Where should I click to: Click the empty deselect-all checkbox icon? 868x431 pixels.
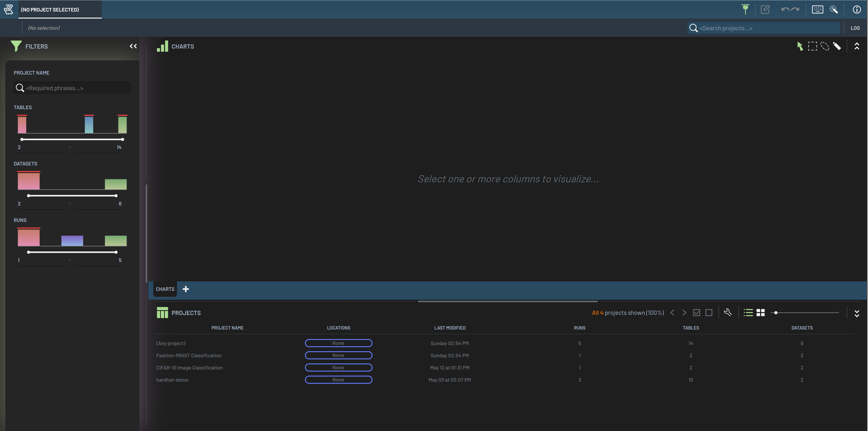pyautogui.click(x=709, y=313)
